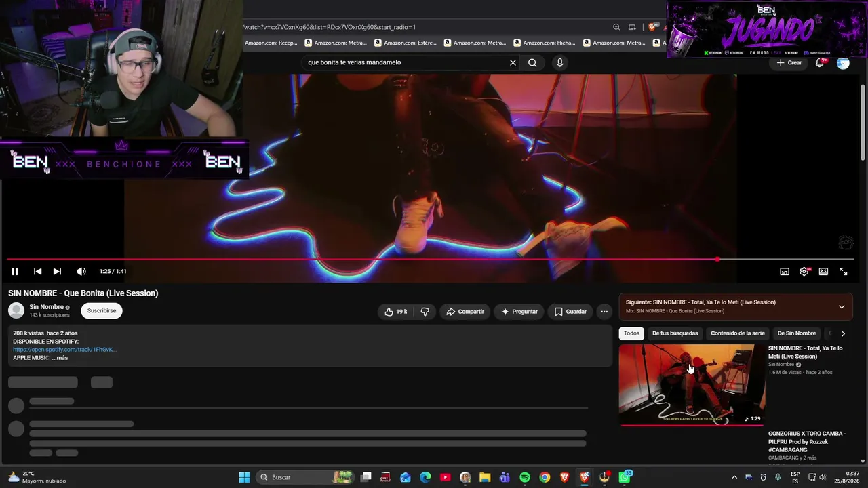This screenshot has width=868, height=488.
Task: Open the Spotify track link
Action: [x=64, y=350]
